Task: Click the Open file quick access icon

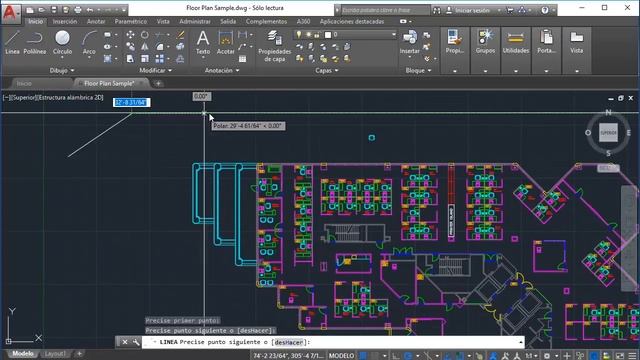Action: pos(42,10)
